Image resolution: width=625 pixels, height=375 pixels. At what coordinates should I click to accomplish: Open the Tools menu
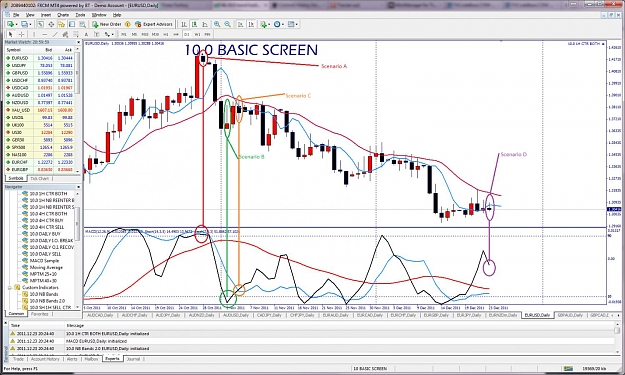pos(81,15)
